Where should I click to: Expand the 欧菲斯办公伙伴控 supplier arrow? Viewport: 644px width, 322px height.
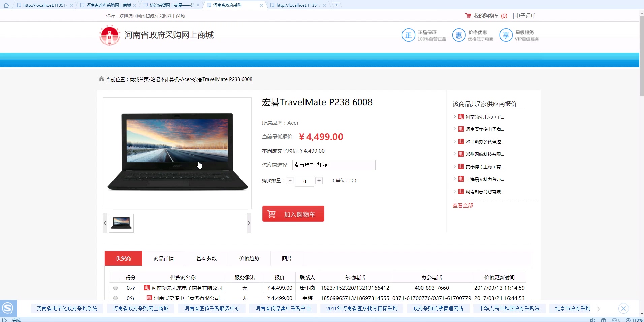(x=455, y=141)
